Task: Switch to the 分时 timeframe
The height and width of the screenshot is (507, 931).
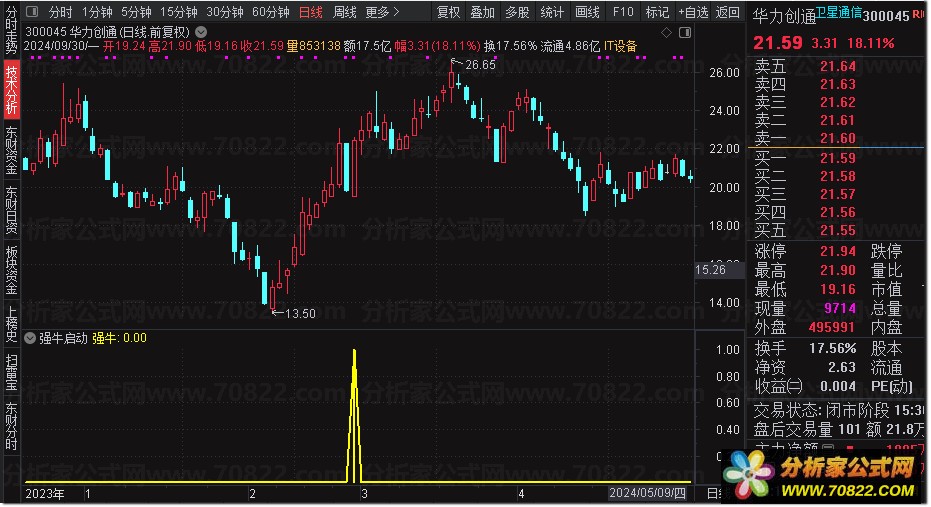Action: 61,12
